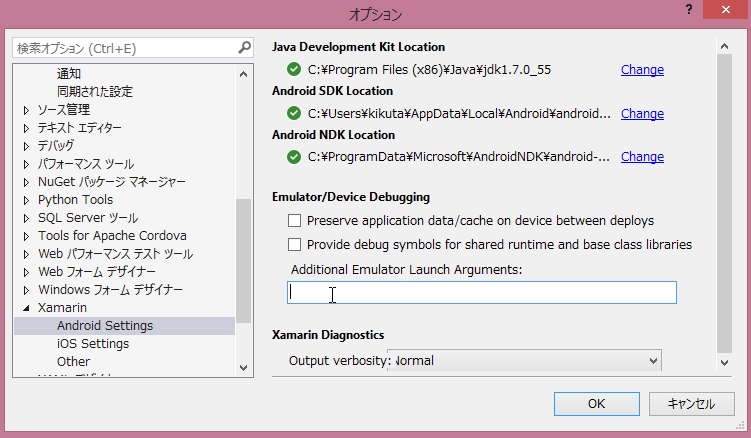Click Change link for Android SDK Location

pos(642,114)
